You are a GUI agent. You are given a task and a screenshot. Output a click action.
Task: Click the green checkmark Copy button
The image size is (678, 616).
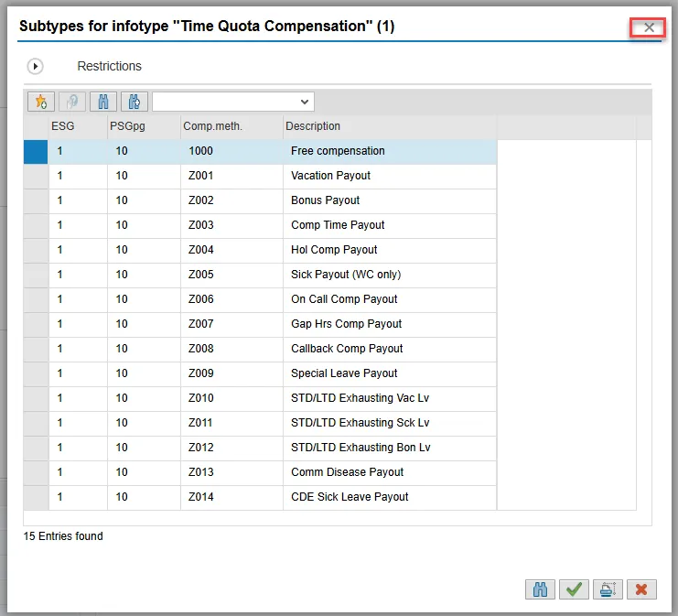pos(574,589)
